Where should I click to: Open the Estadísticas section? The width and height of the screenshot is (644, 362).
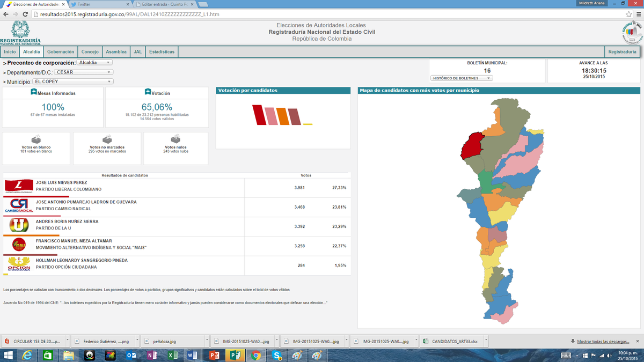click(162, 52)
